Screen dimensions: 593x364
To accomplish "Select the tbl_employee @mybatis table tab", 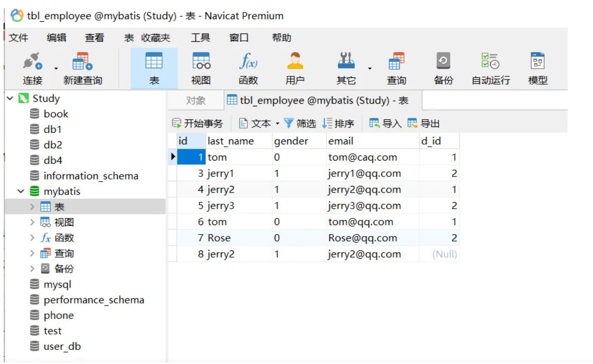I will (323, 101).
